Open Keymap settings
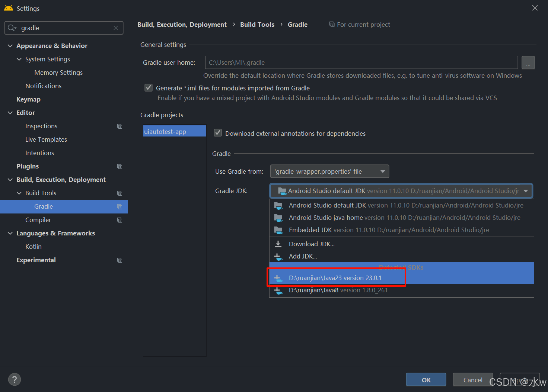 (28, 99)
